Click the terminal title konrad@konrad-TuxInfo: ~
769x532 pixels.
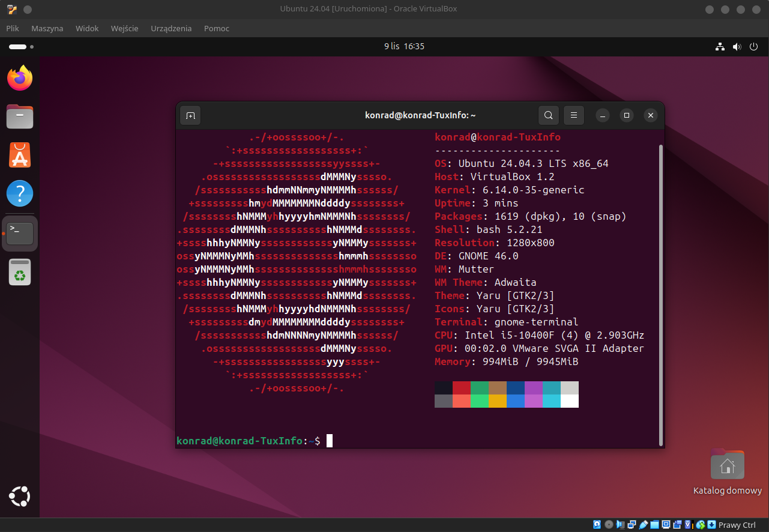point(420,115)
